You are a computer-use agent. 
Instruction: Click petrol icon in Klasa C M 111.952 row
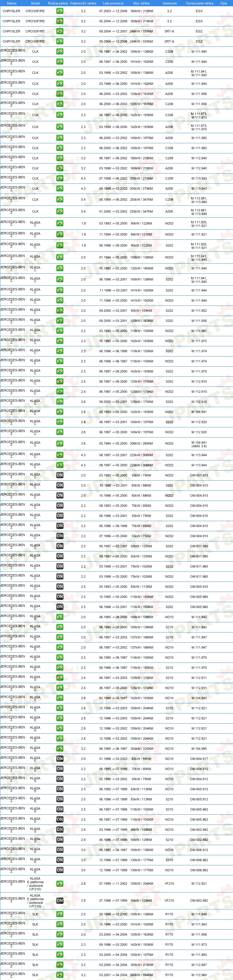(x=60, y=311)
